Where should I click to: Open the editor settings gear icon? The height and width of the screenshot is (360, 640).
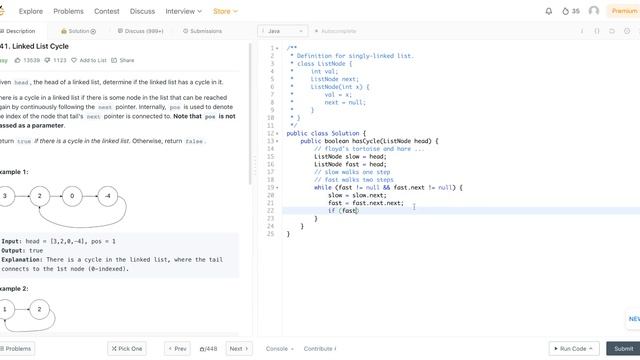point(627,31)
